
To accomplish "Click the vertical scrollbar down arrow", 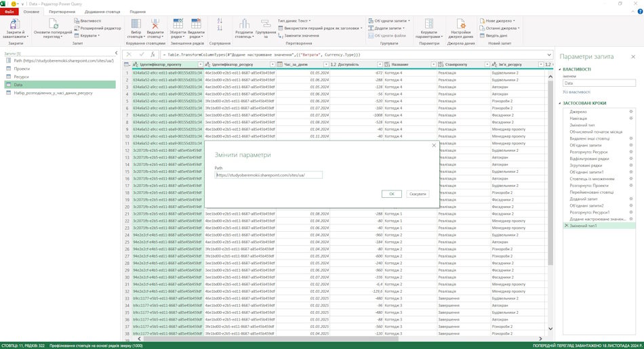I will [x=550, y=329].
